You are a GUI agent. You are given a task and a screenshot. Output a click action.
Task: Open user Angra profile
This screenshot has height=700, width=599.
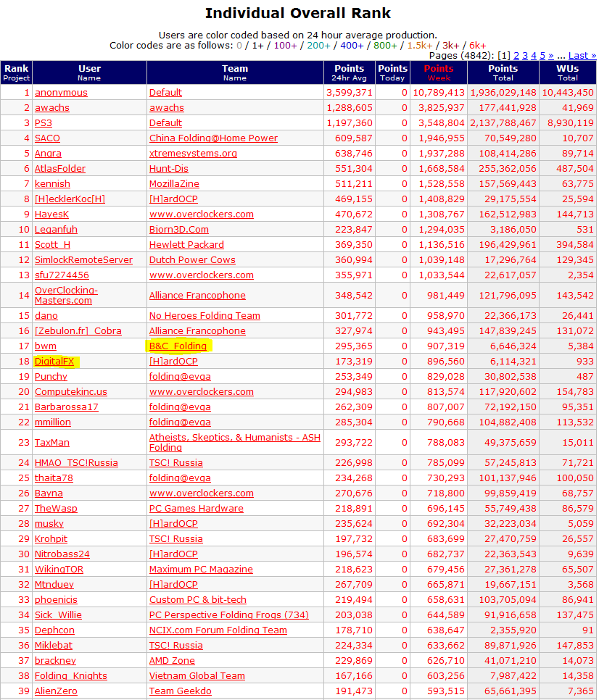point(48,153)
